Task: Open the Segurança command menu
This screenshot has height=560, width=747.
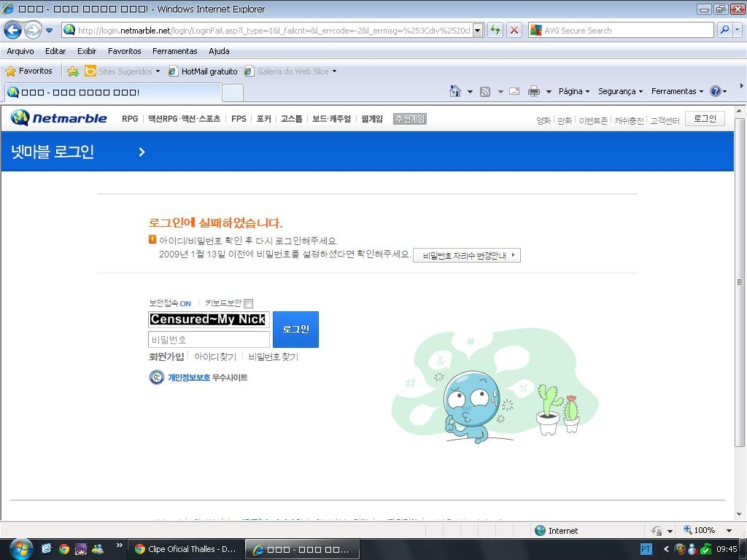Action: 620,91
